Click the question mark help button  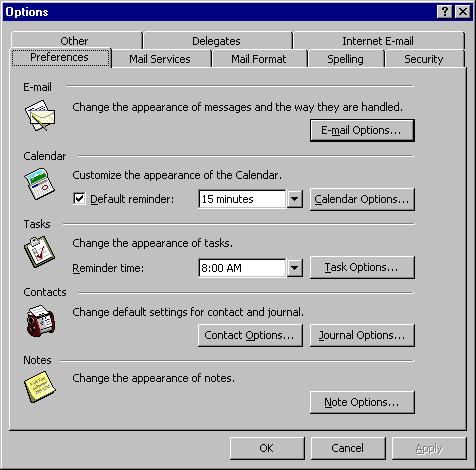tap(445, 12)
